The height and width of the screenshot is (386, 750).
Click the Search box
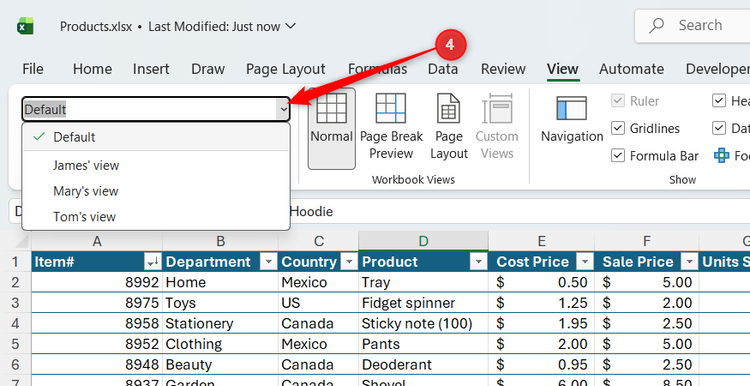point(692,25)
